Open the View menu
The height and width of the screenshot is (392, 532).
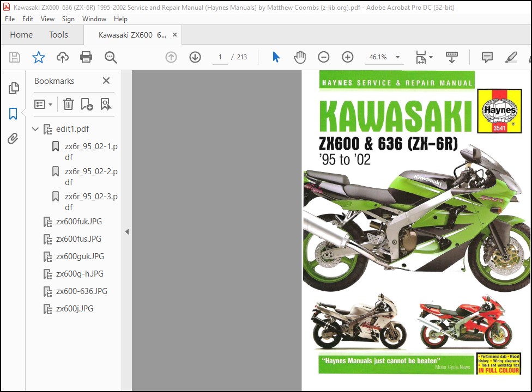pos(47,19)
